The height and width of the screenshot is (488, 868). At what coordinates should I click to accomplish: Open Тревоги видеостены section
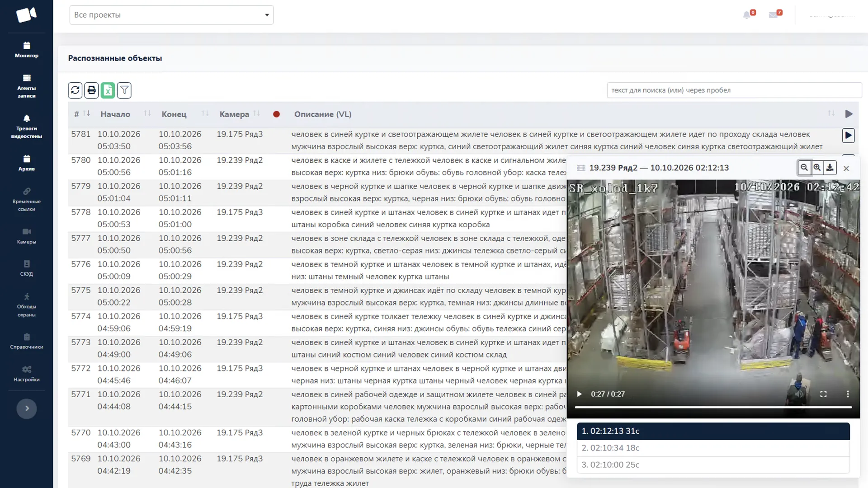[26, 127]
